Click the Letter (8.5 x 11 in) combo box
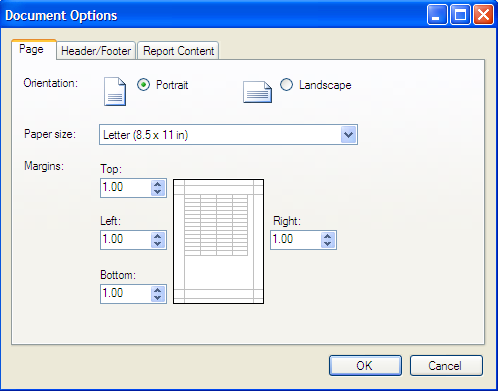The width and height of the screenshot is (498, 391). [228, 135]
